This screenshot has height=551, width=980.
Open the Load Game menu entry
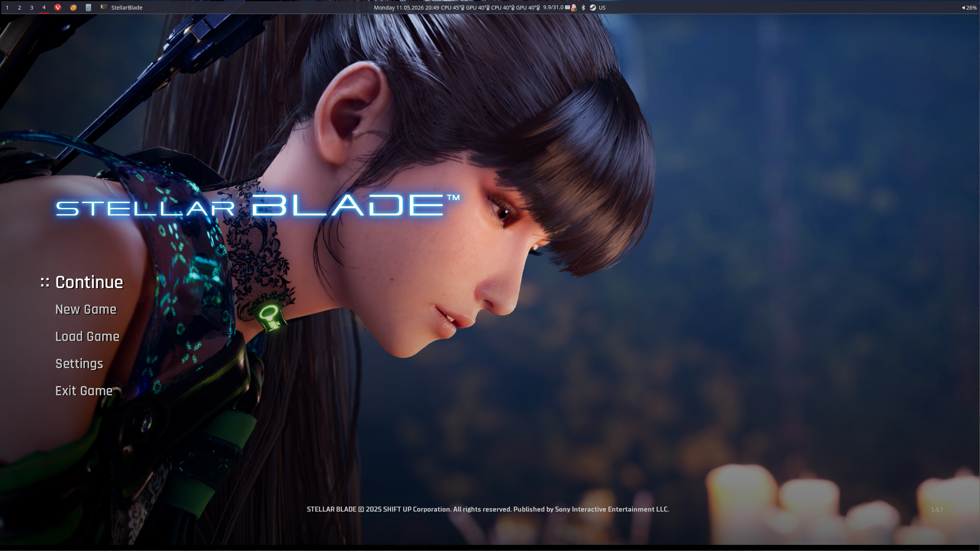pos(87,336)
